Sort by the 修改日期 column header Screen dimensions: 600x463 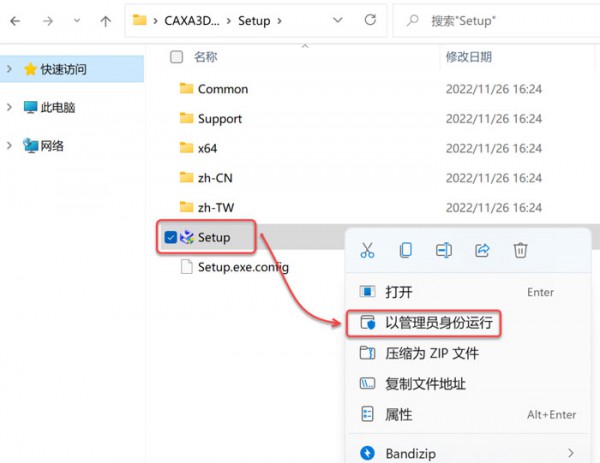469,57
